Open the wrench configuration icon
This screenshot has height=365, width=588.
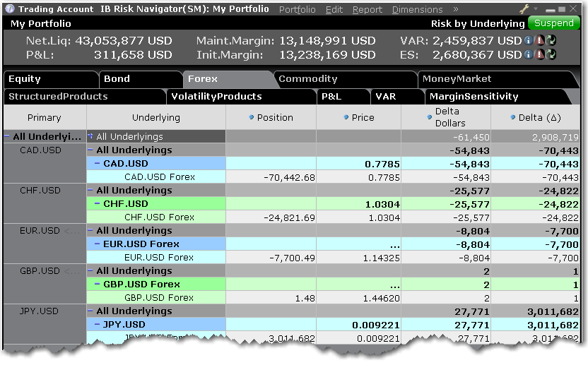[524, 9]
